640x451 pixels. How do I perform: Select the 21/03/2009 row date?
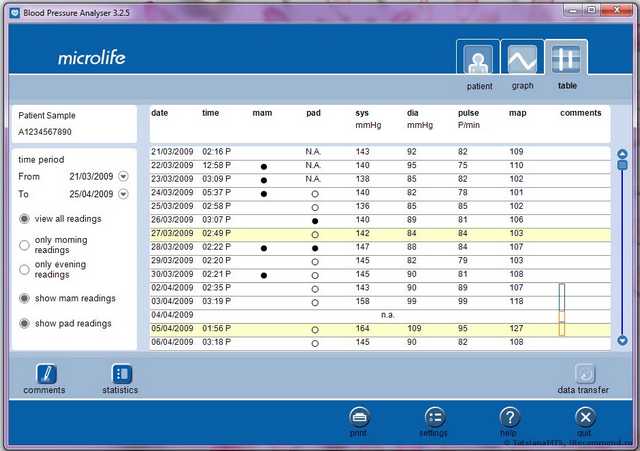coord(172,151)
